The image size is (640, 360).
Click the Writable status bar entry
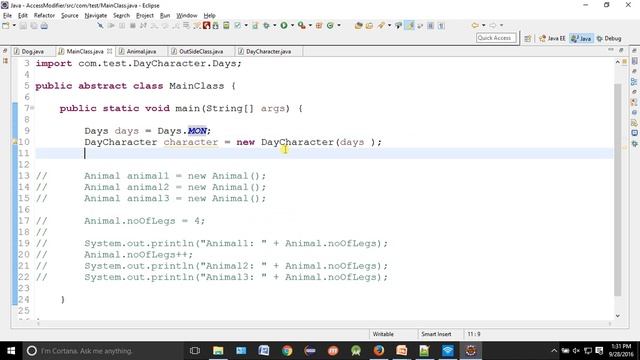[x=383, y=334]
